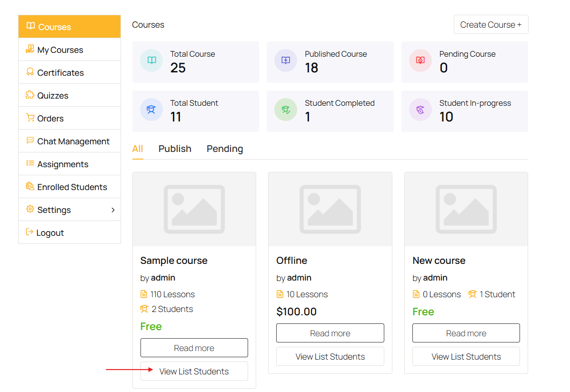Click Read more on the Offline course
This screenshot has width=570, height=392.
click(330, 332)
